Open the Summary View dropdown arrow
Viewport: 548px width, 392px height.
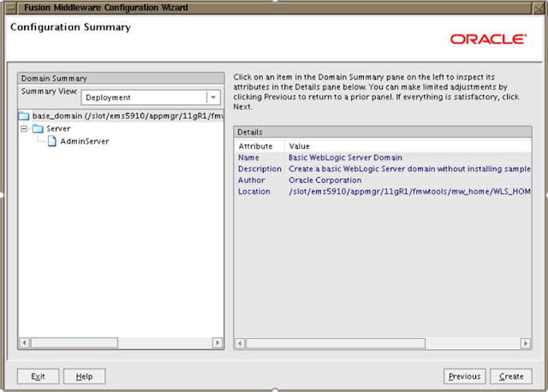[213, 98]
